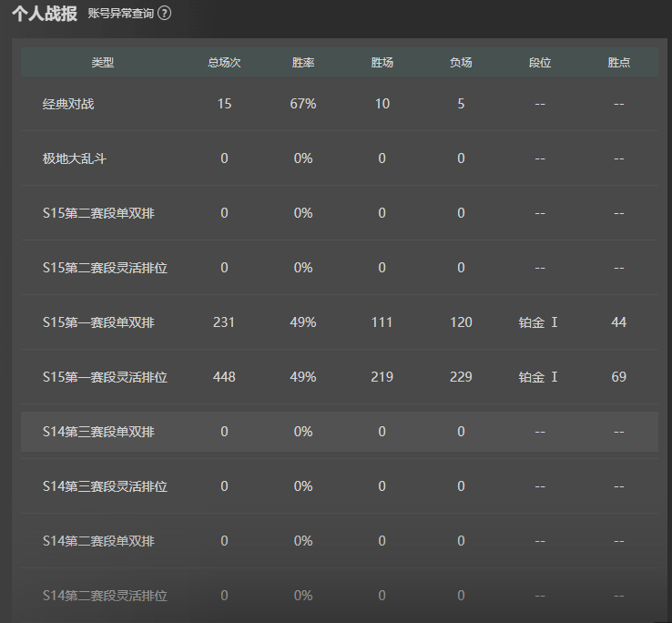Select the 极地大乱斗 row label
Viewport: 672px width, 623px height.
(75, 158)
